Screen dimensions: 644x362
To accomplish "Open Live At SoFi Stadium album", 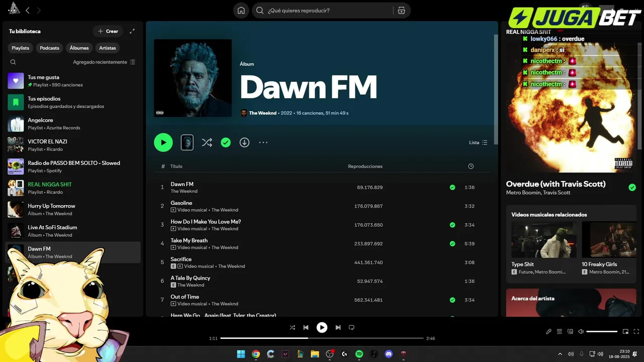I will (x=73, y=231).
